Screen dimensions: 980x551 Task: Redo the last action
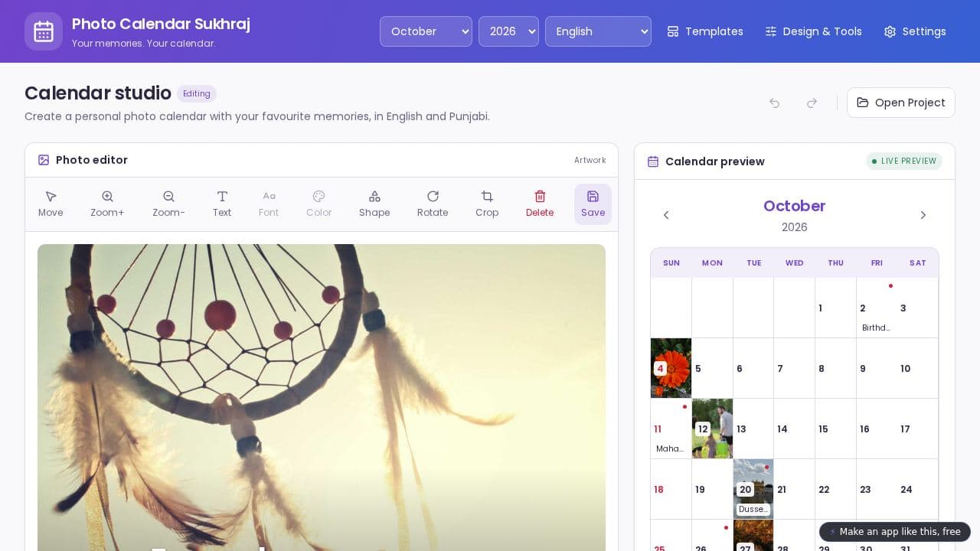point(812,103)
